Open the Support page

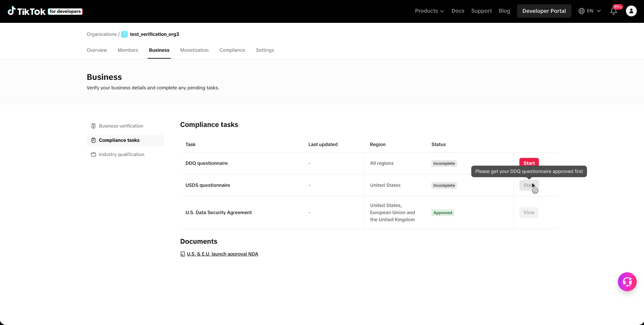tap(481, 11)
